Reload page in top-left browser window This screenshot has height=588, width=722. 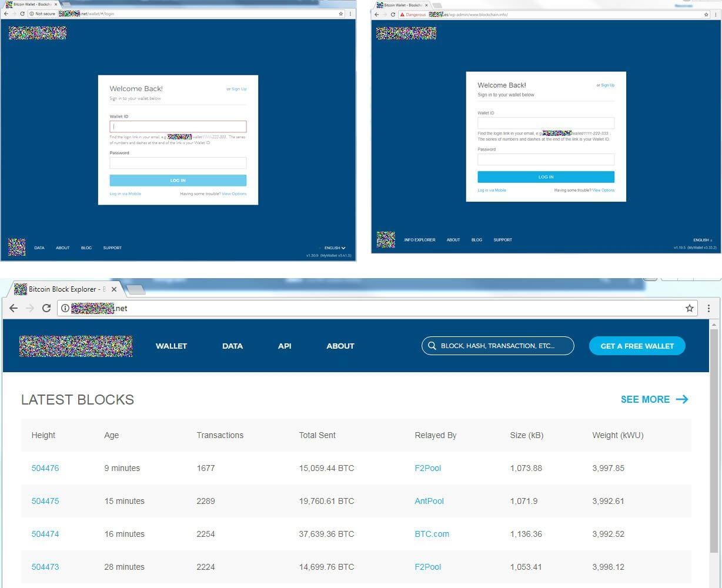[x=22, y=14]
